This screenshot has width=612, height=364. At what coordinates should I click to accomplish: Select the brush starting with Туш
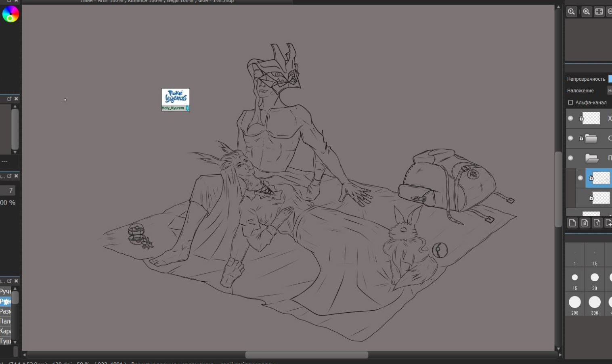[6, 341]
